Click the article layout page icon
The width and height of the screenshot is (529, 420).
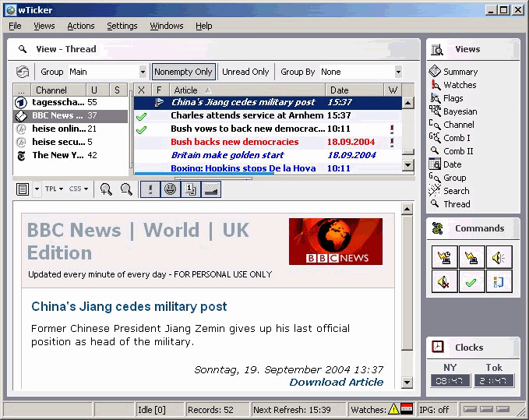tap(23, 189)
